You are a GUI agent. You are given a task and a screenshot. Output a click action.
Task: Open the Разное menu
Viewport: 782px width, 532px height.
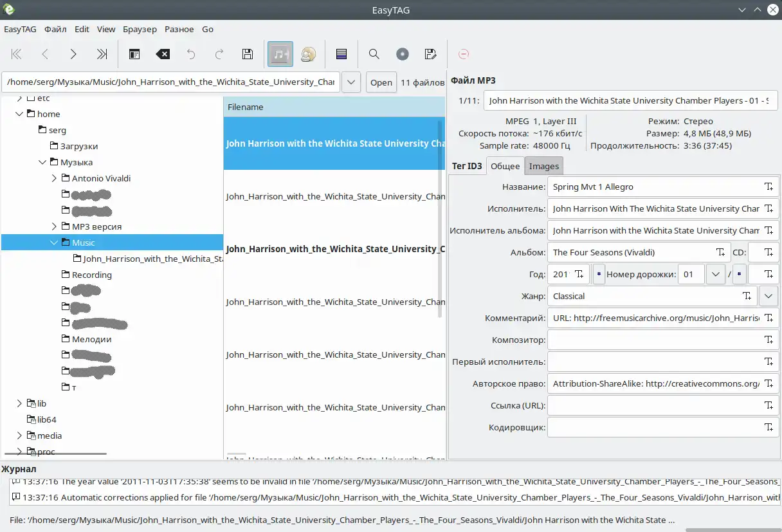(x=179, y=29)
